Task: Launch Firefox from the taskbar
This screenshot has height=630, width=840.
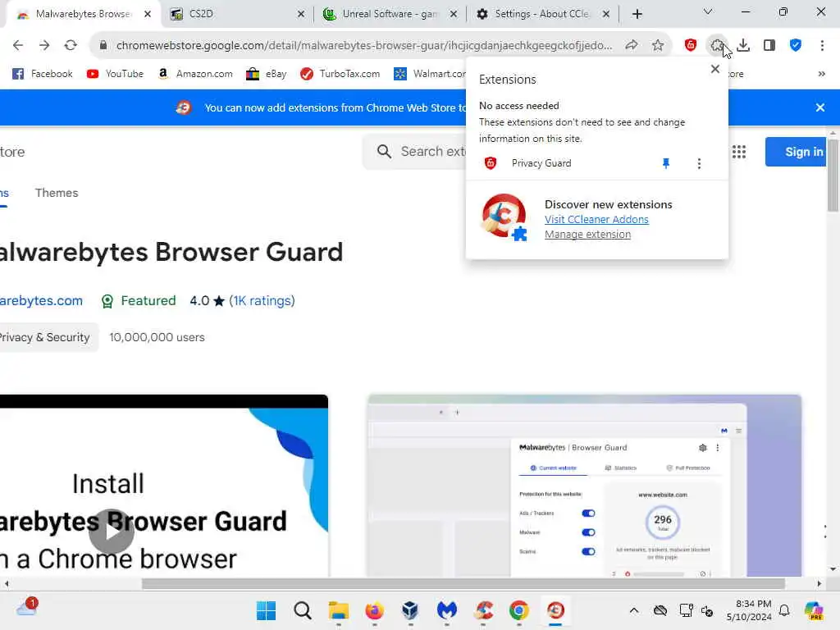Action: (374, 610)
